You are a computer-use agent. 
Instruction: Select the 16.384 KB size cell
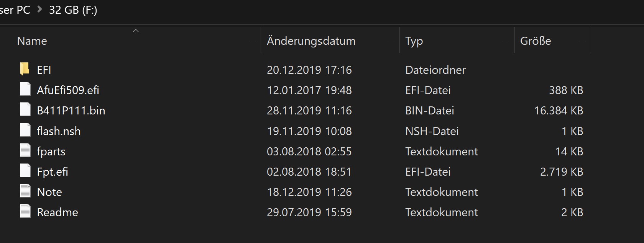pyautogui.click(x=559, y=110)
